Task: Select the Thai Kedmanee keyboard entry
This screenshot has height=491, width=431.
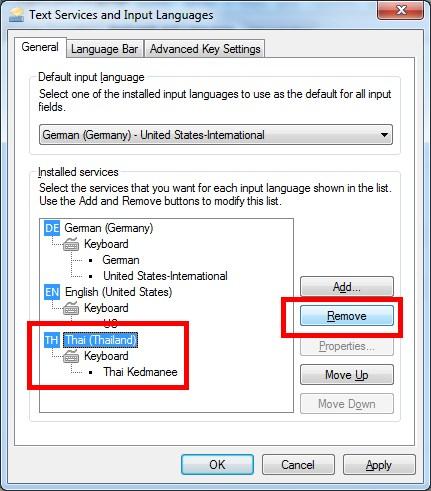Action: [x=140, y=372]
